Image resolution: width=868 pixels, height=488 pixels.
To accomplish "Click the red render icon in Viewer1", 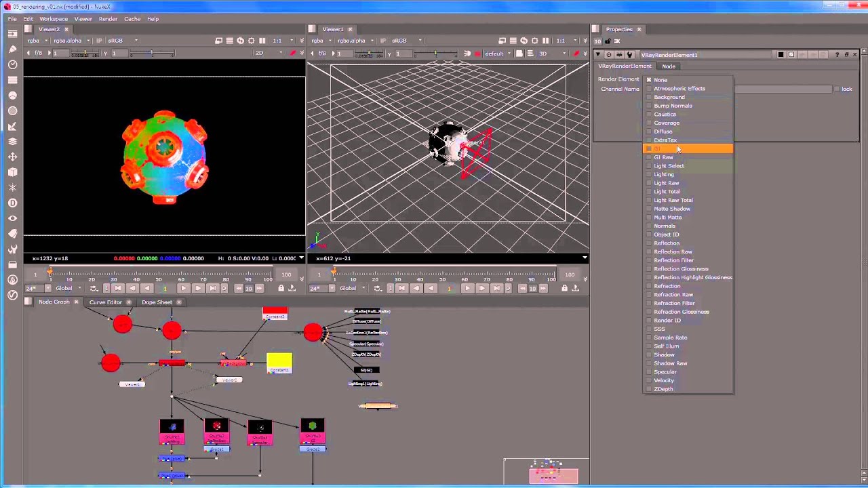I will coord(477,54).
